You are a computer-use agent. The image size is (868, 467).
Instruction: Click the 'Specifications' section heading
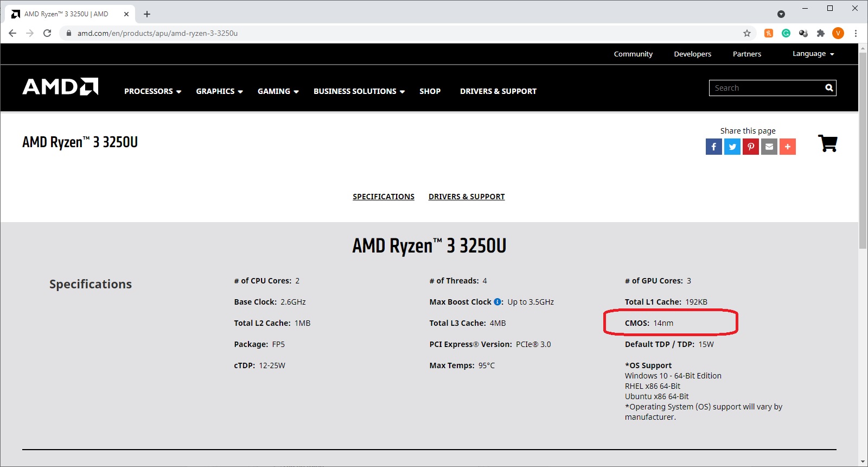pos(91,284)
